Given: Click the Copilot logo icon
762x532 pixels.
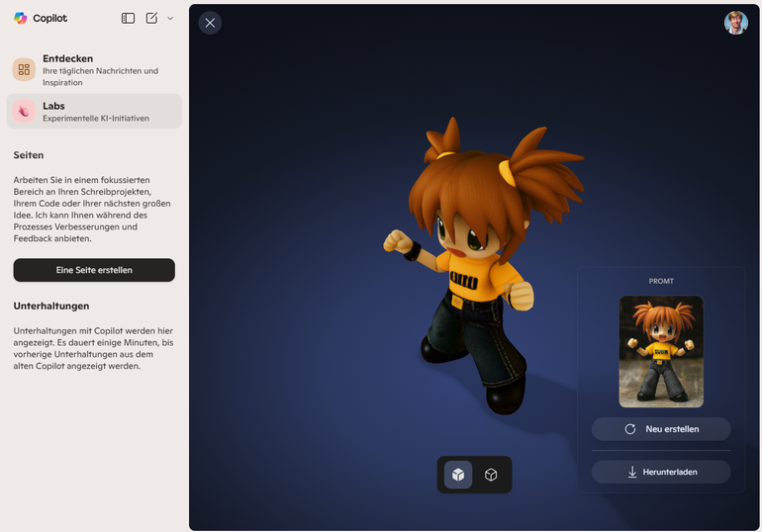Looking at the screenshot, I should [x=21, y=18].
